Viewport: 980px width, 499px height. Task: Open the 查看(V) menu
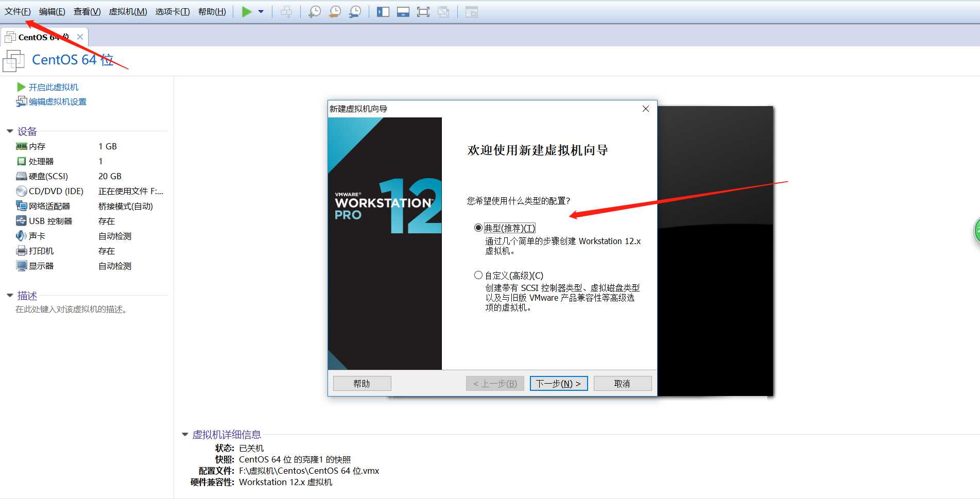(x=87, y=11)
